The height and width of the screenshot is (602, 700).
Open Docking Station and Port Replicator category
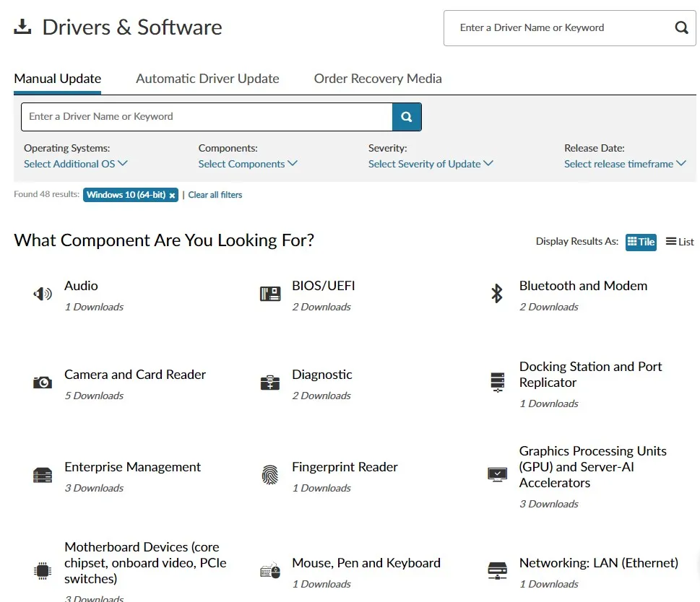click(590, 375)
